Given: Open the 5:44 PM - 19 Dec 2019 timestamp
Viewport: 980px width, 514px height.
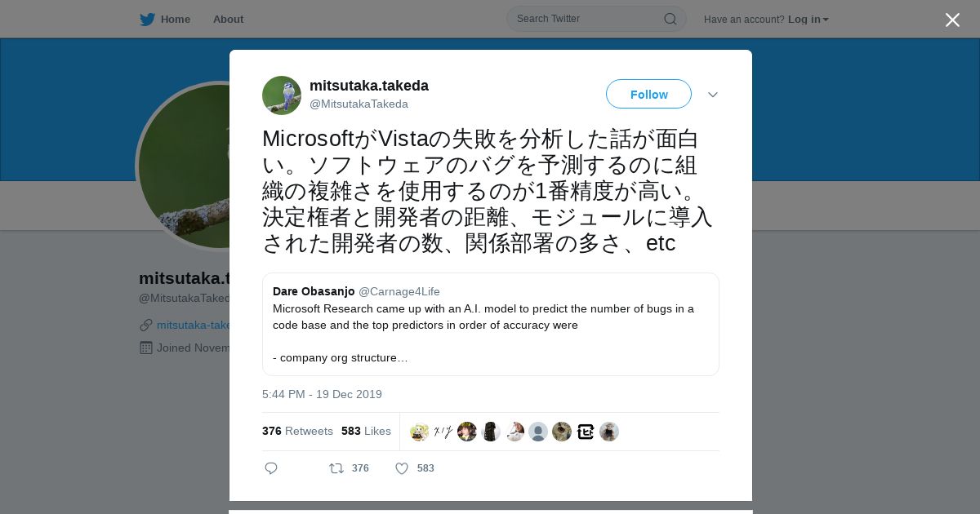Looking at the screenshot, I should pyautogui.click(x=322, y=394).
